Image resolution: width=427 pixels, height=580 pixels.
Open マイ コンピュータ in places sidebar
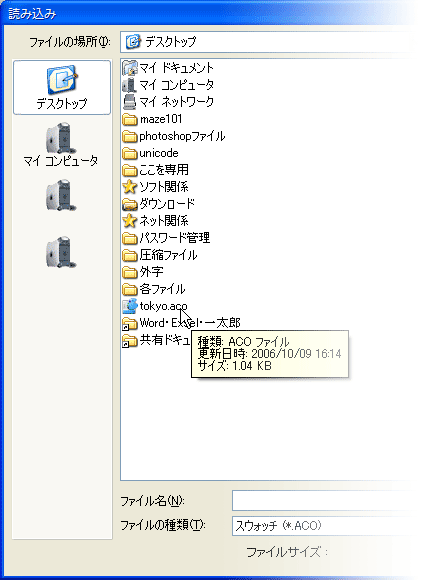click(61, 145)
